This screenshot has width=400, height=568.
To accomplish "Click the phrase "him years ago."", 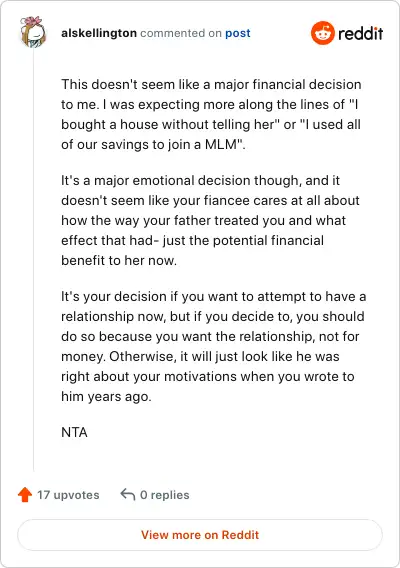I will click(106, 396).
